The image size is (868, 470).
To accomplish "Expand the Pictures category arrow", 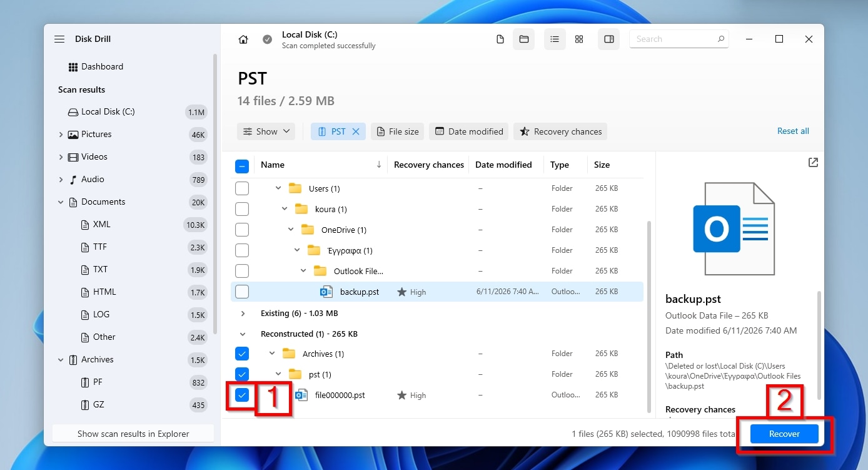I will click(61, 135).
